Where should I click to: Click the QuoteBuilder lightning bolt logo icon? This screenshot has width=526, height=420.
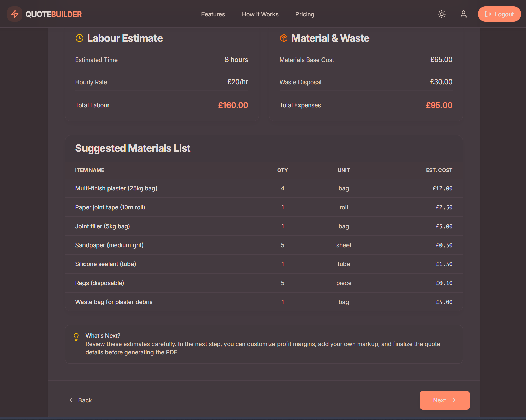[x=15, y=14]
